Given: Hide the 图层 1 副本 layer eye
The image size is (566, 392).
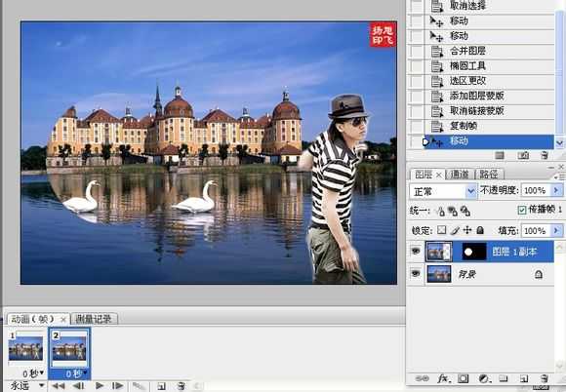Looking at the screenshot, I should pyautogui.click(x=416, y=252).
